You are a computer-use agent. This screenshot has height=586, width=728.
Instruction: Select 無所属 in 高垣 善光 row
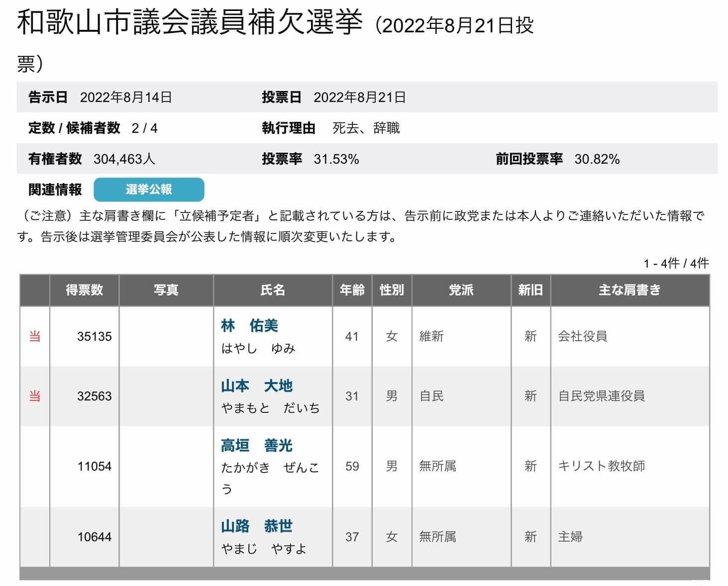pos(437,467)
